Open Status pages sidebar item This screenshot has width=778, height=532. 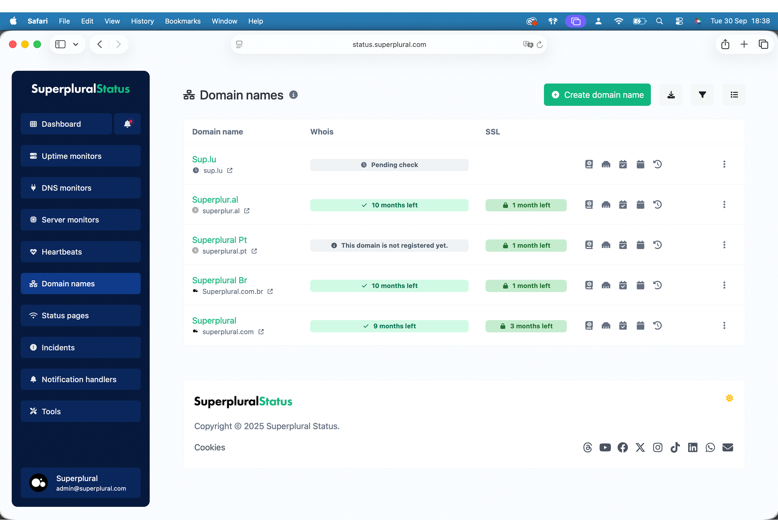[x=81, y=315]
